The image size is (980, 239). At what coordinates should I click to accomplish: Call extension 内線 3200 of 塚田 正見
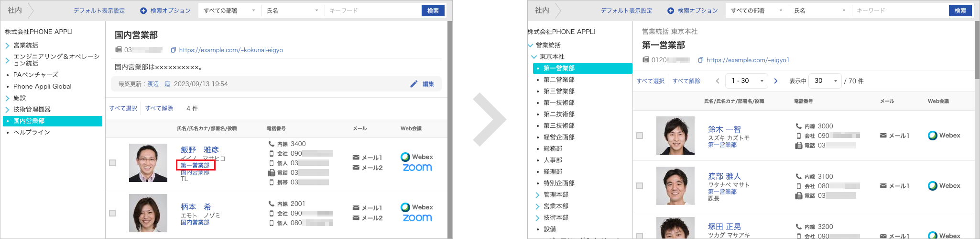click(x=814, y=227)
